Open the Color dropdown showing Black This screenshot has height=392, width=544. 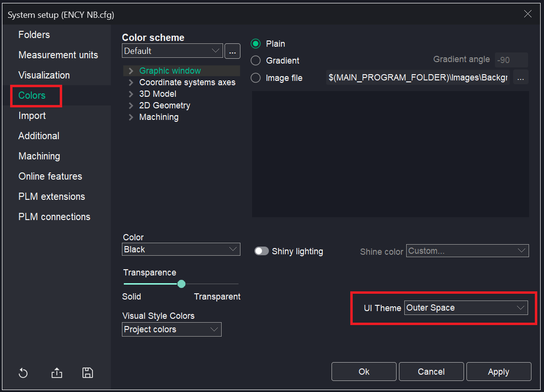pyautogui.click(x=181, y=249)
